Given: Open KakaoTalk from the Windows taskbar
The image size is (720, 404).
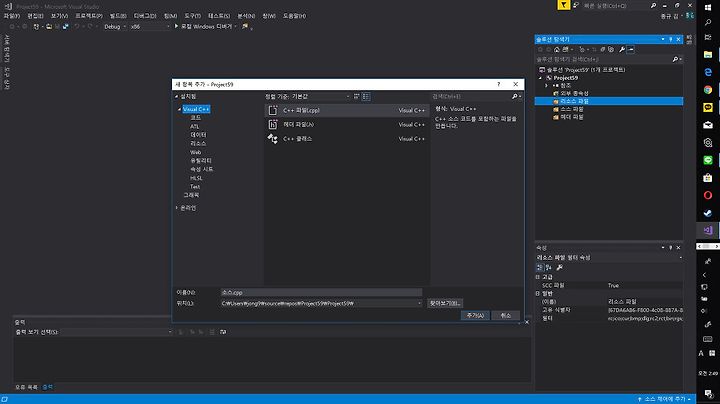Looking at the screenshot, I should (708, 107).
